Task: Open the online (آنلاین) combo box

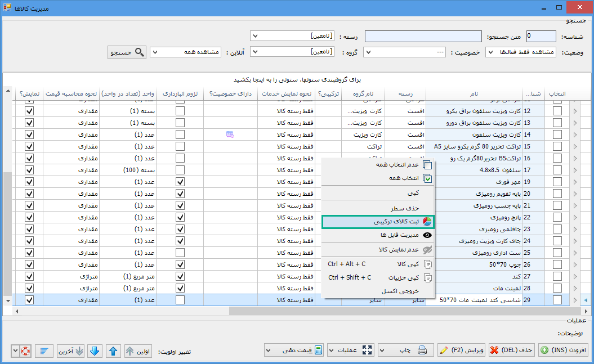Action: click(x=185, y=52)
